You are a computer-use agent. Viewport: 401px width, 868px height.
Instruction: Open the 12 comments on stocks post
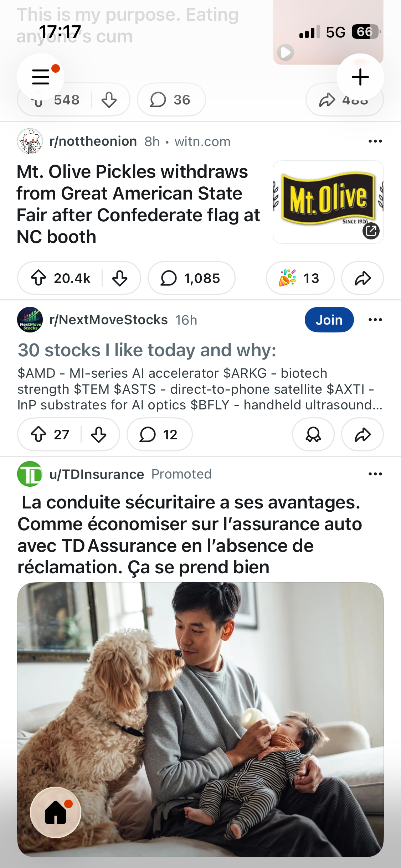(159, 434)
